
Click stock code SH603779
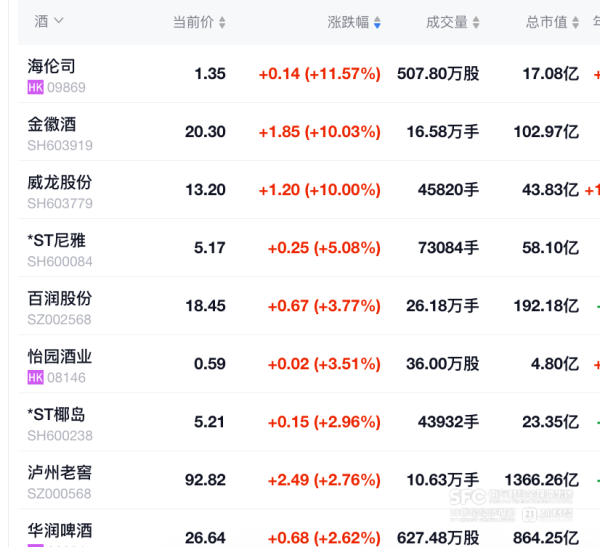coord(60,203)
